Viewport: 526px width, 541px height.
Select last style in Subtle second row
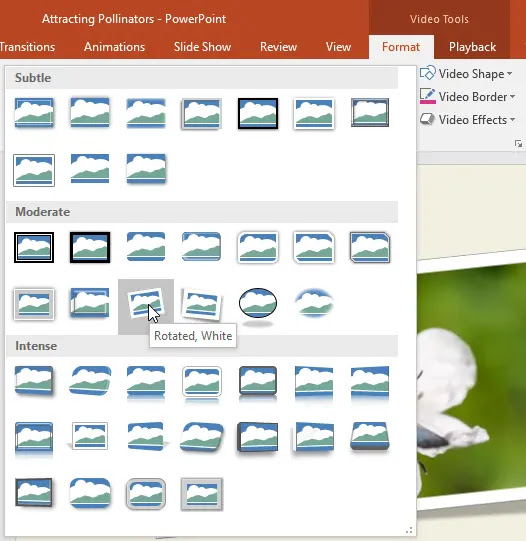click(x=146, y=168)
